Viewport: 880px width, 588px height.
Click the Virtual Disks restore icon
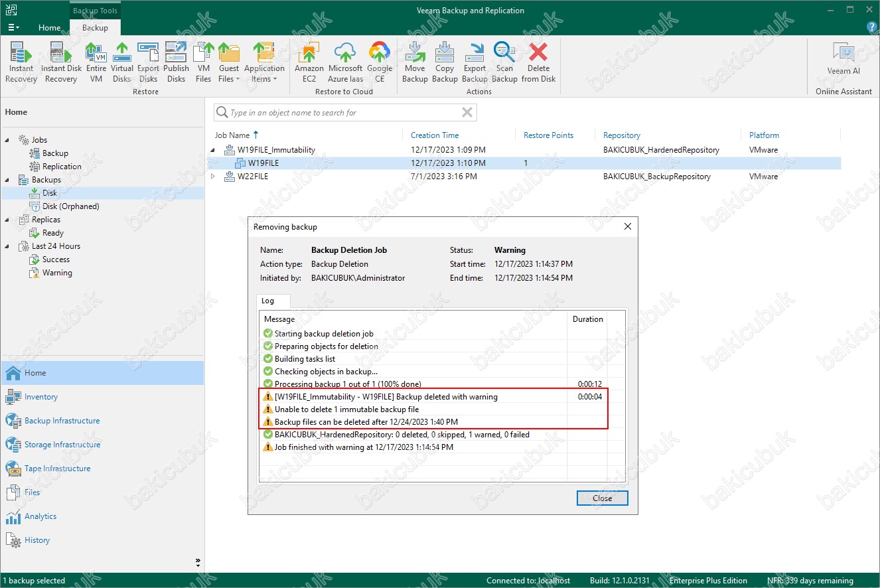pyautogui.click(x=122, y=62)
